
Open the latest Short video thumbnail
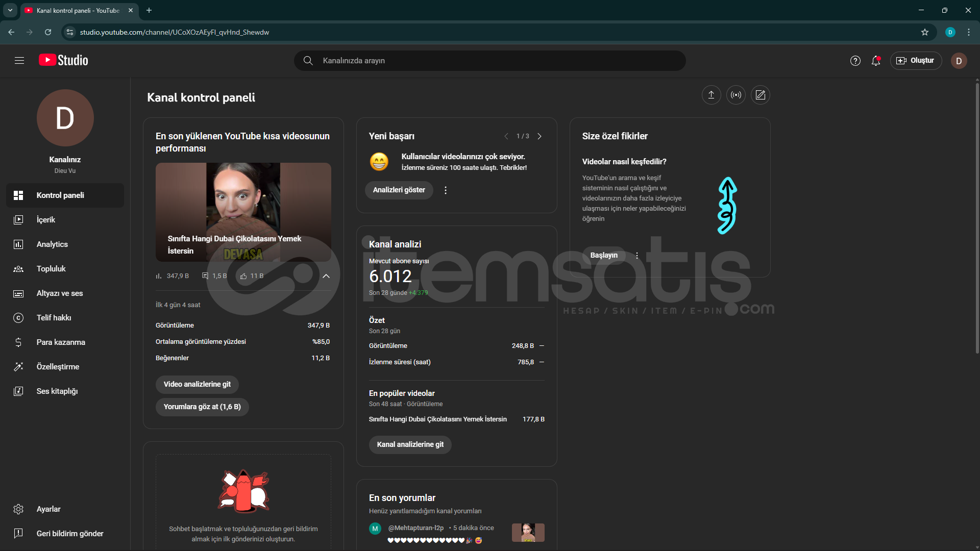coord(243,212)
